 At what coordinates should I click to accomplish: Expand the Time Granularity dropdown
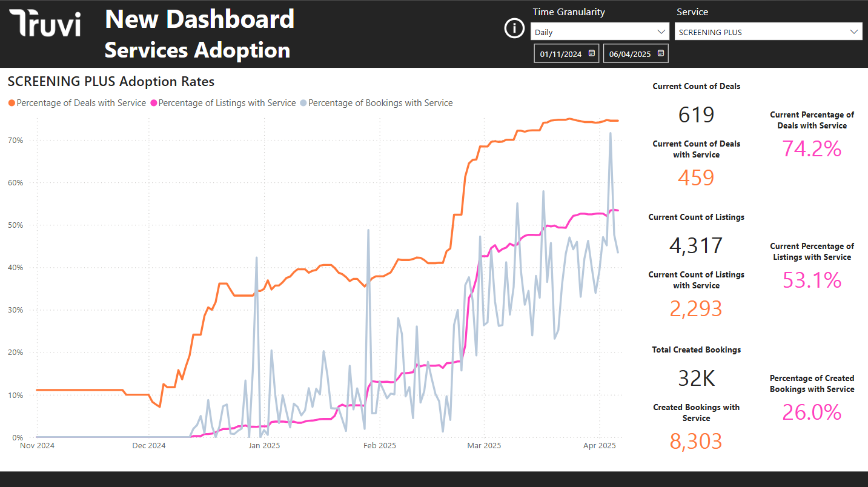click(x=661, y=32)
